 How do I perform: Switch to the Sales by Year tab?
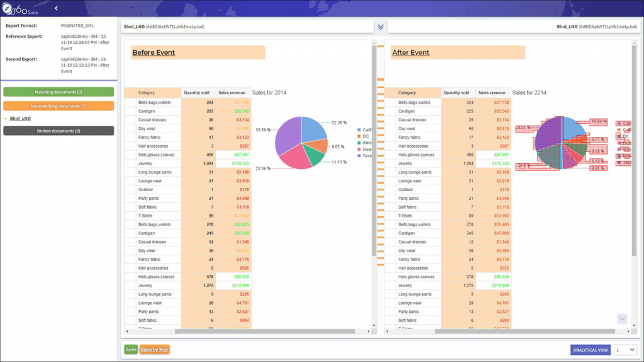(x=154, y=349)
